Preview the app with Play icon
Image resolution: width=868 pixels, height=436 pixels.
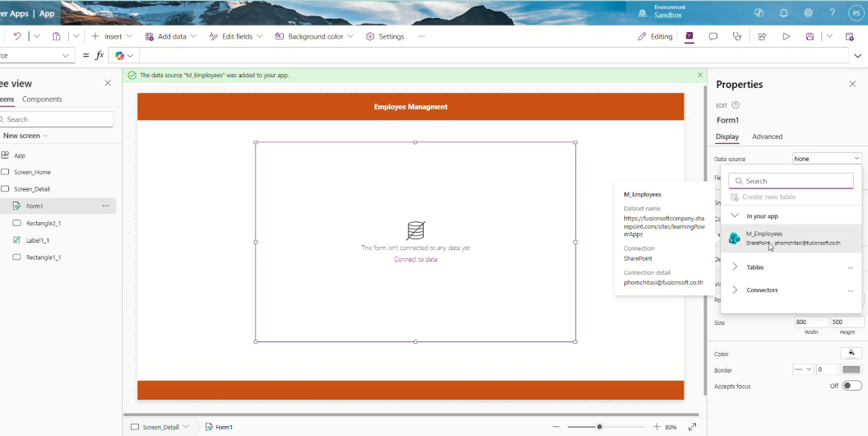point(786,36)
